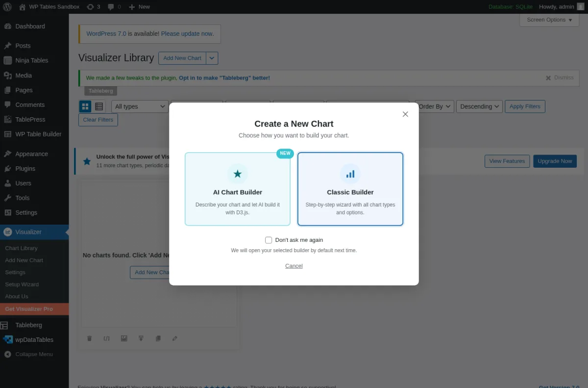Click the Settings sidebar icon
588x388 pixels.
click(x=8, y=213)
